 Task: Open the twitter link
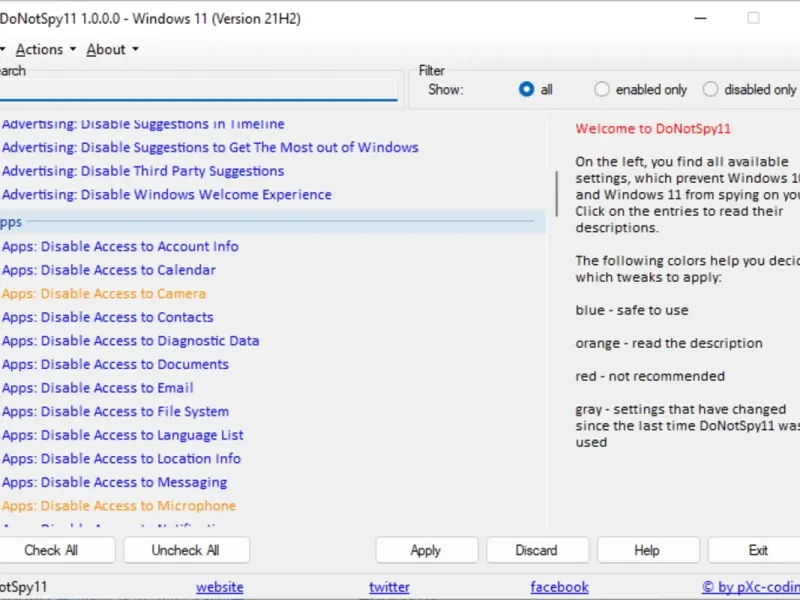tap(389, 587)
